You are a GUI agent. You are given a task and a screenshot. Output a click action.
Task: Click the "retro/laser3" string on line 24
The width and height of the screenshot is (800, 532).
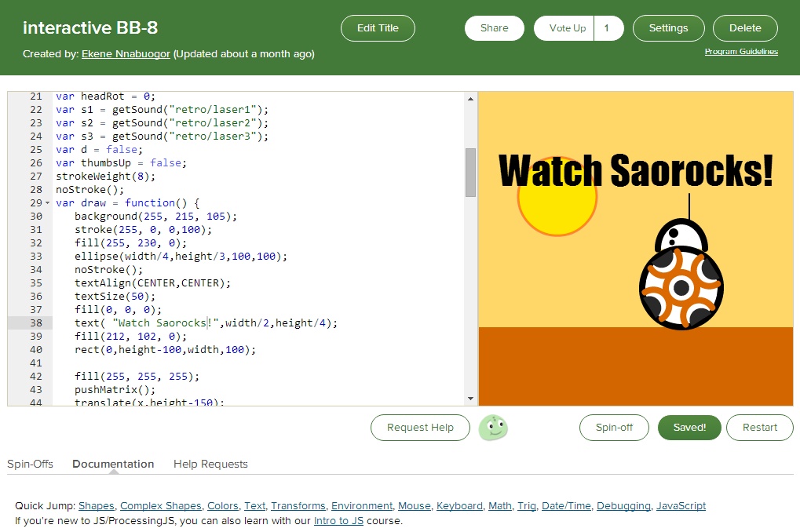213,137
